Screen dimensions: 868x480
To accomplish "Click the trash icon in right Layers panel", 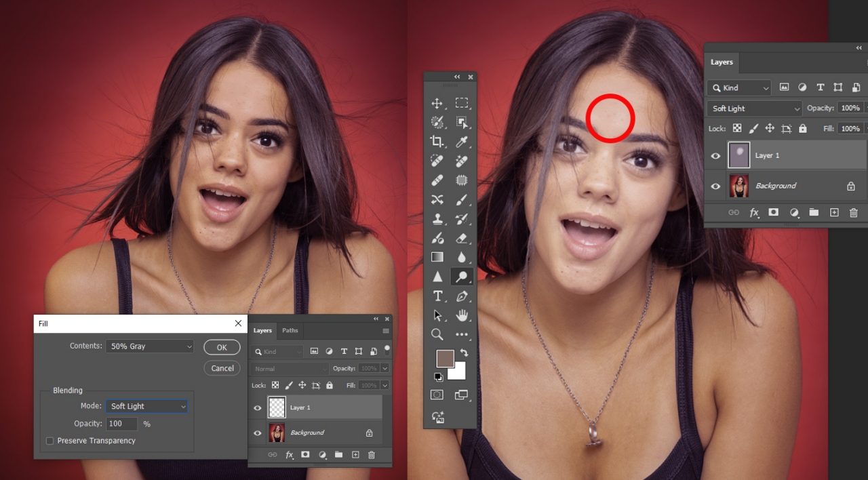I will pyautogui.click(x=854, y=212).
